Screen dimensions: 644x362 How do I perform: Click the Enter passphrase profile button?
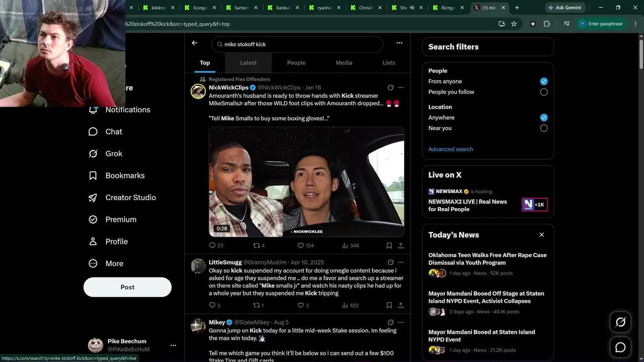(601, 24)
